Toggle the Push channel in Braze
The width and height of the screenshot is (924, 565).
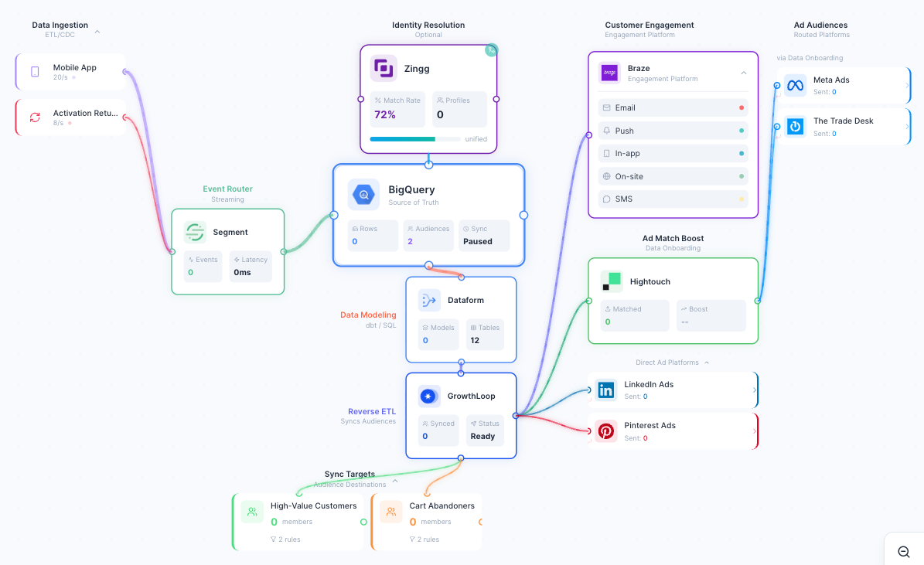pyautogui.click(x=673, y=131)
